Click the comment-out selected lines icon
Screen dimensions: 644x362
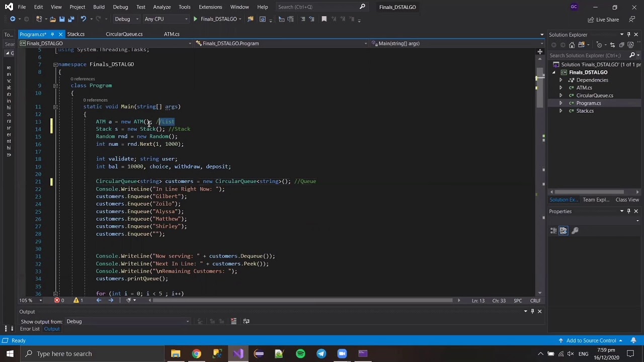302,19
